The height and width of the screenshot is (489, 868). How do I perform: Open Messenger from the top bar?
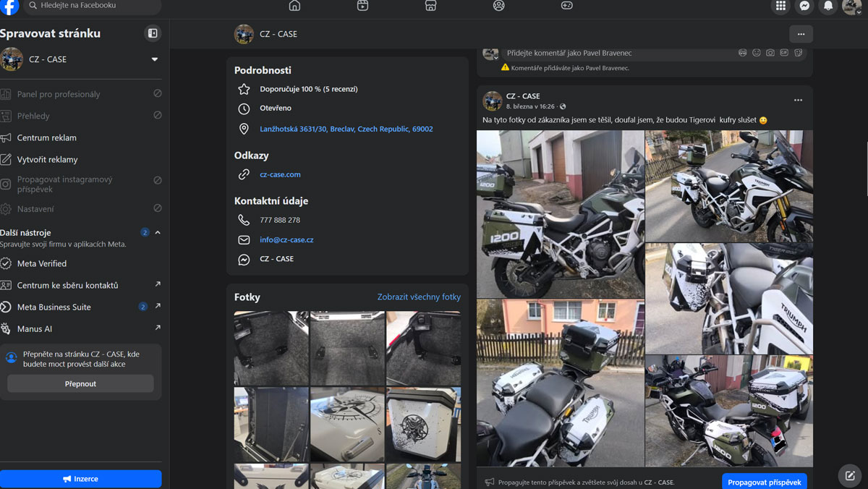coord(804,6)
